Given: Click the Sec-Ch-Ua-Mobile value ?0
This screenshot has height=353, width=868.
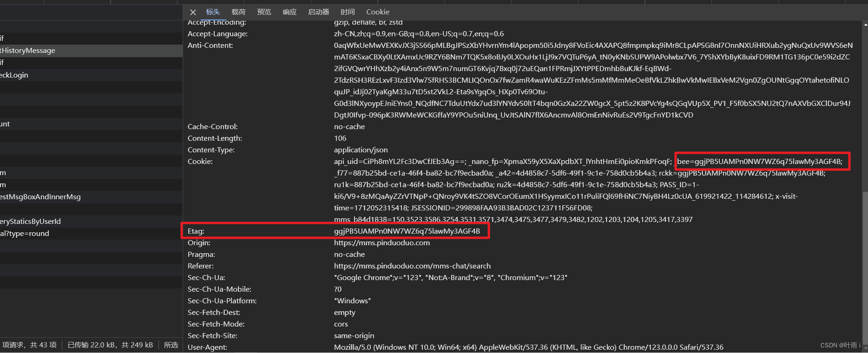Looking at the screenshot, I should coord(337,289).
